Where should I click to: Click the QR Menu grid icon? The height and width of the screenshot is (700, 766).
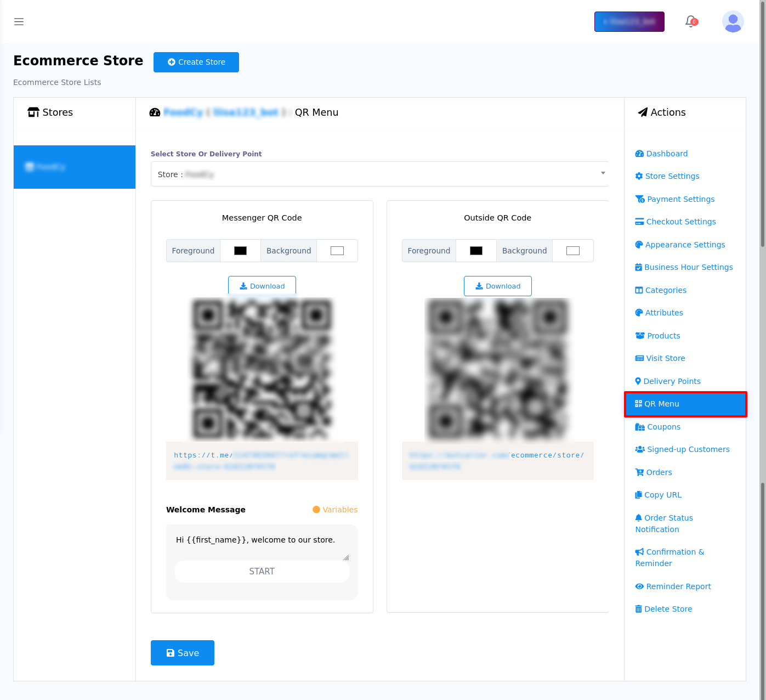tap(638, 404)
